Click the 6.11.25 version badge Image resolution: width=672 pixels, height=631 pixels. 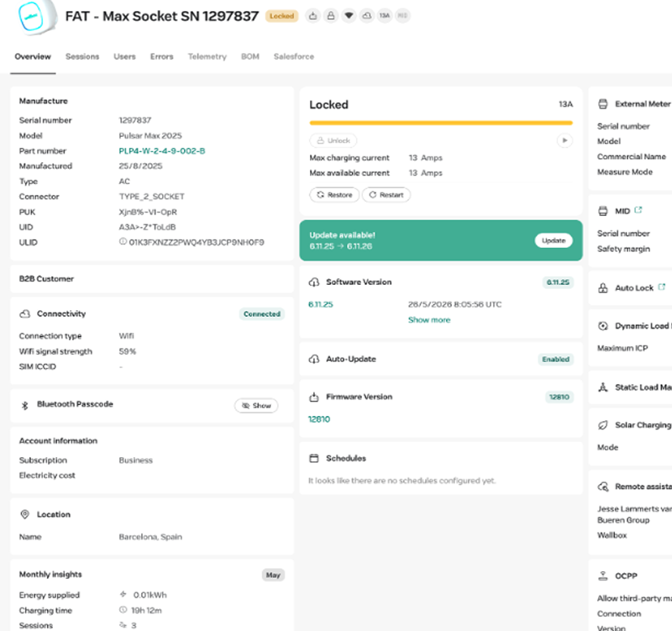click(x=558, y=282)
